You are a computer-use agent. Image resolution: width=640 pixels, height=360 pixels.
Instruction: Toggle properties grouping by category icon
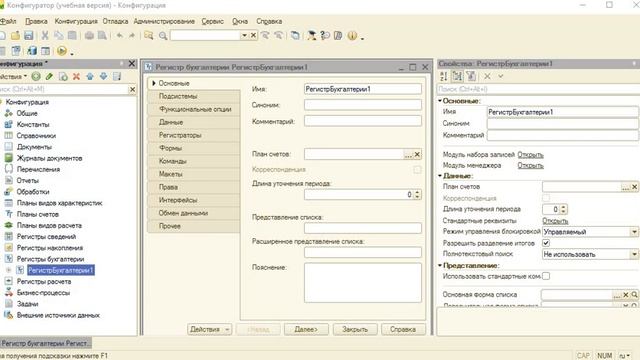458,76
